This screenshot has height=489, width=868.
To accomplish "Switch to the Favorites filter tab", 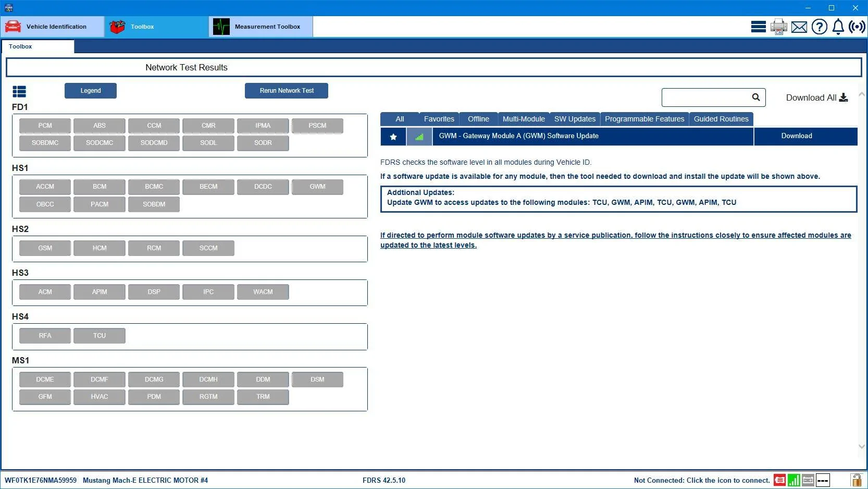I will pos(439,119).
